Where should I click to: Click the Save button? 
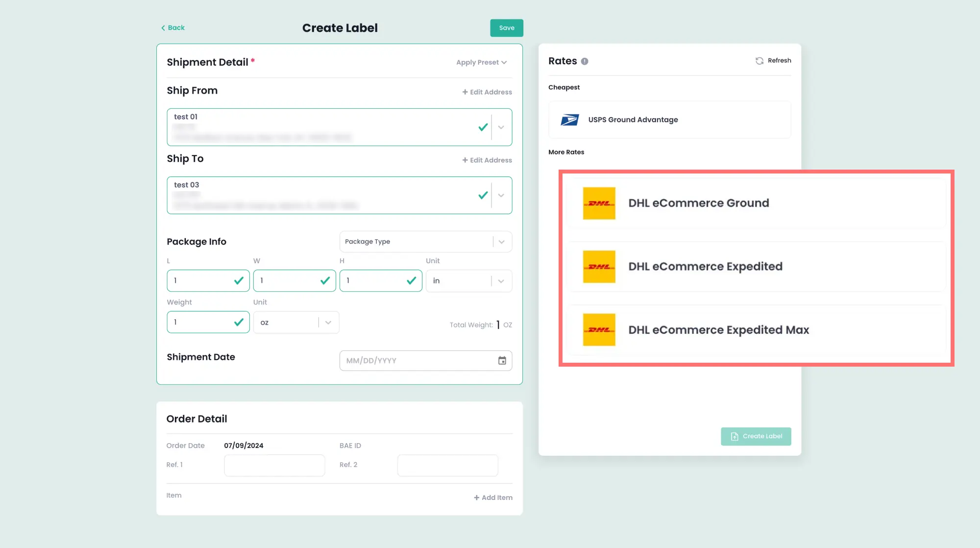[507, 28]
